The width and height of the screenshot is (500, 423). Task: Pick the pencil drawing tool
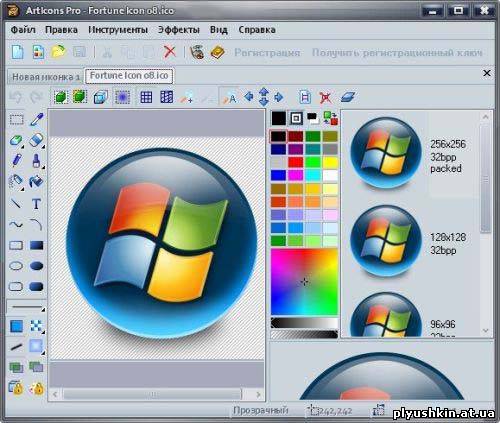[16, 161]
